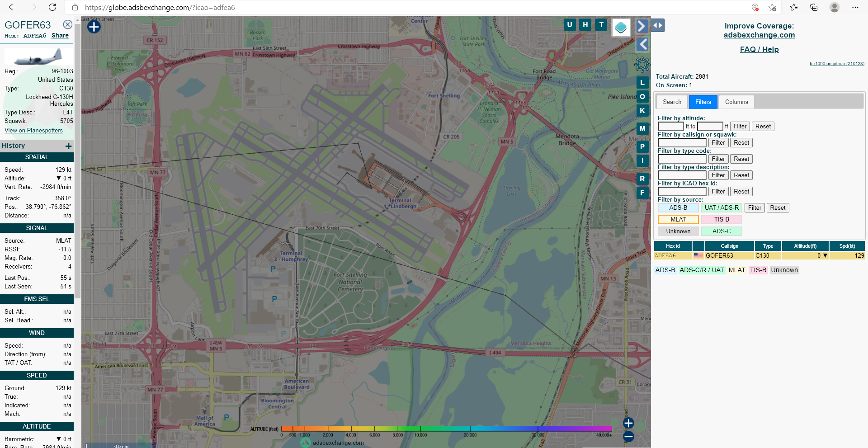Click the F map button
The height and width of the screenshot is (448, 868).
click(642, 193)
